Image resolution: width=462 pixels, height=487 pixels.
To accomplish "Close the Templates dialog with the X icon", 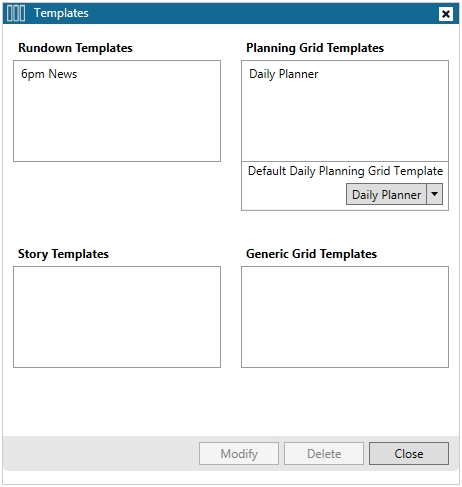I will coord(446,14).
